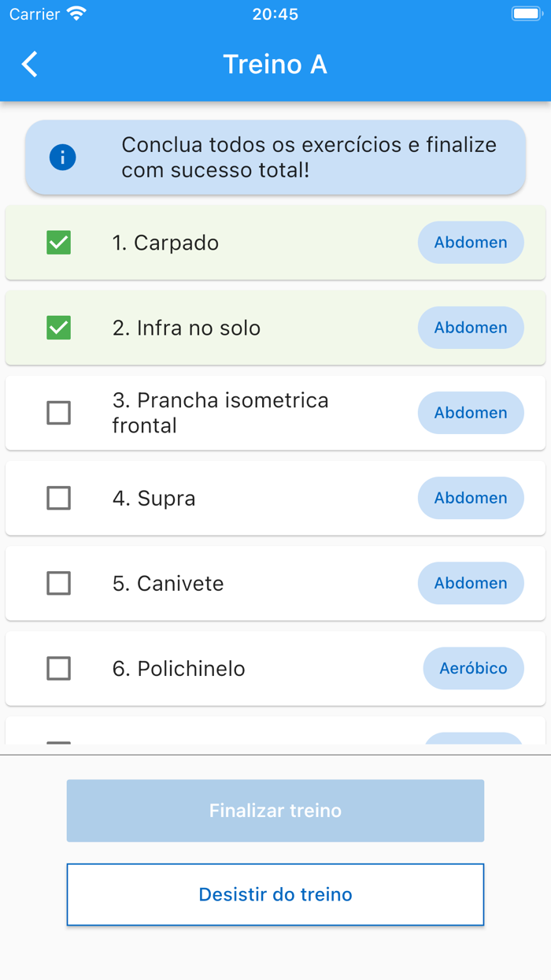Uncheck Infra no solo exercise

[58, 328]
